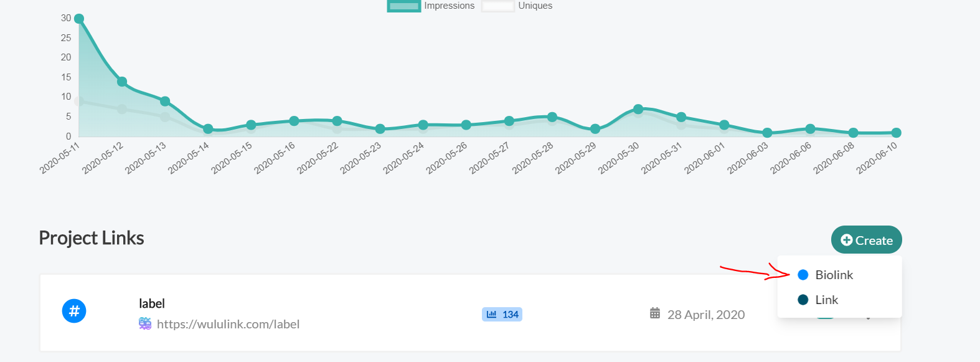
Task: Click the plus icon in Create button
Action: pos(847,240)
